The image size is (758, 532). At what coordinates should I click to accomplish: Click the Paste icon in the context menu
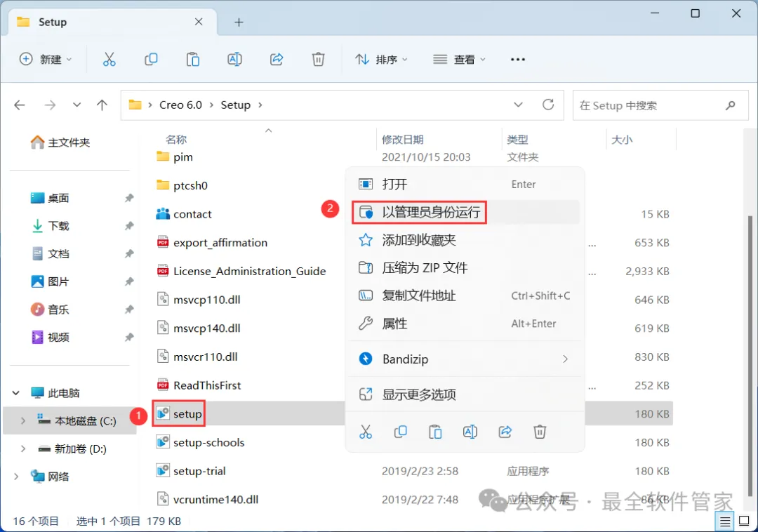(x=435, y=432)
